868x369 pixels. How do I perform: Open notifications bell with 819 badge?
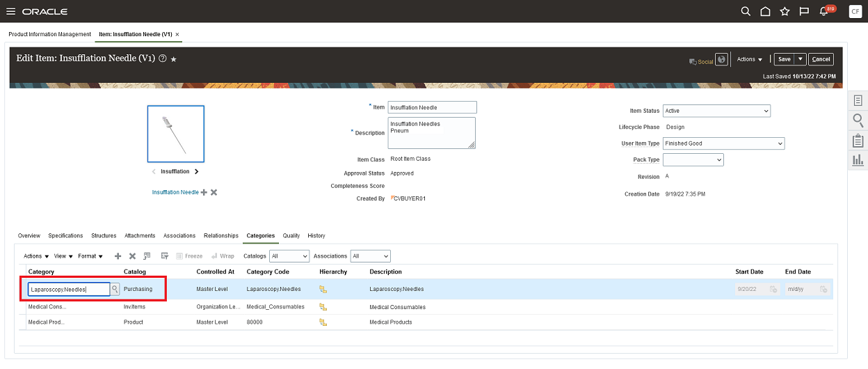point(826,10)
